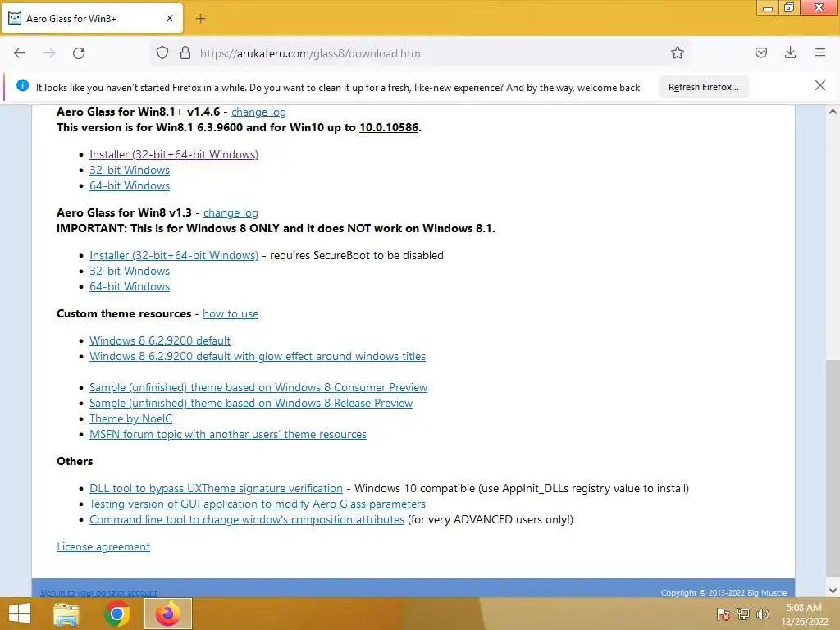This screenshot has width=840, height=630.
Task: Download v1.4.6 64-bit Windows link
Action: click(x=129, y=185)
